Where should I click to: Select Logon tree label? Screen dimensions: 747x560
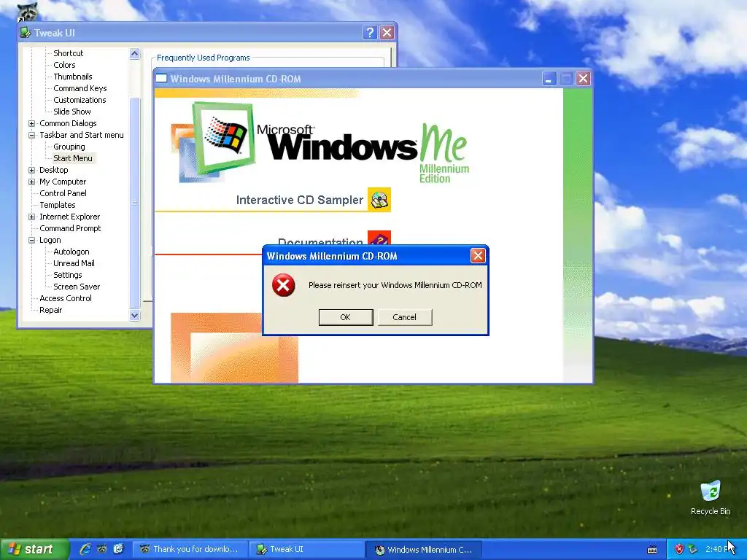pyautogui.click(x=50, y=240)
